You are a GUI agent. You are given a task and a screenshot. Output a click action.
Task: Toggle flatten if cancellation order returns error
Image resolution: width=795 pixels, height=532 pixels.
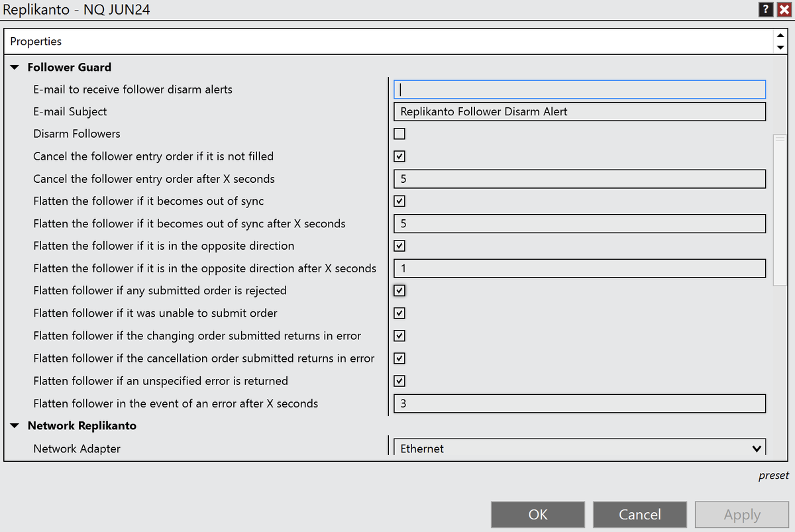[x=399, y=358]
